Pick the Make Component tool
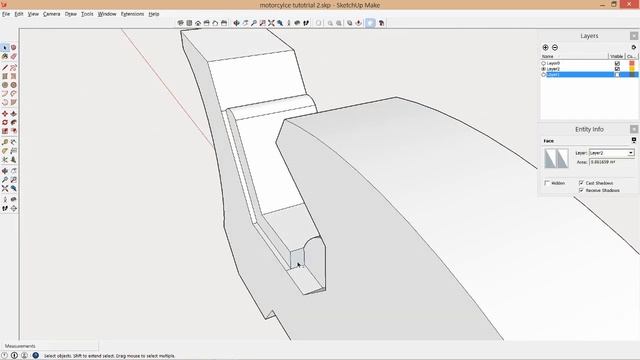640x360 pixels. (x=13, y=48)
